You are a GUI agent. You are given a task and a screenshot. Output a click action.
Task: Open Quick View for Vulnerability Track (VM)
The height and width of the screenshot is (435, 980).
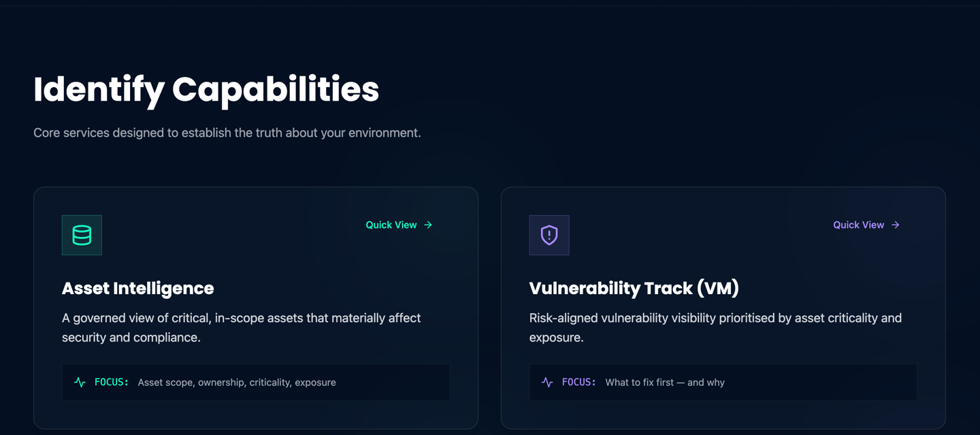[x=859, y=225]
